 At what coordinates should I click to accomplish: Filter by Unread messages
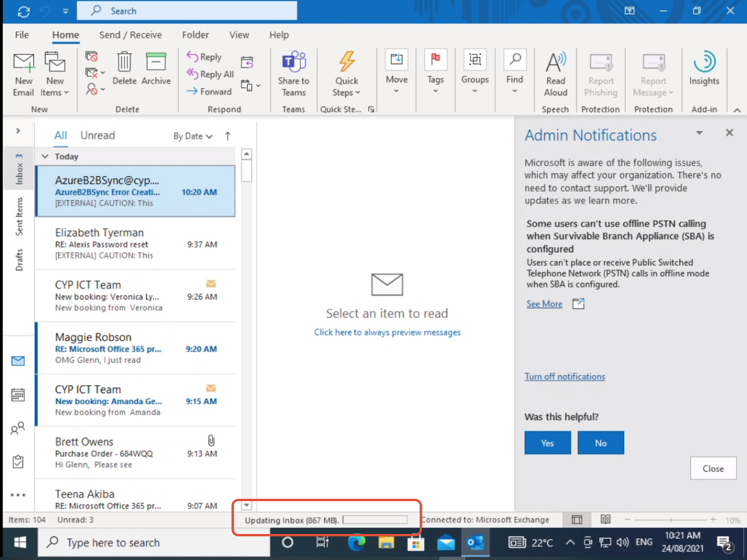click(x=98, y=135)
